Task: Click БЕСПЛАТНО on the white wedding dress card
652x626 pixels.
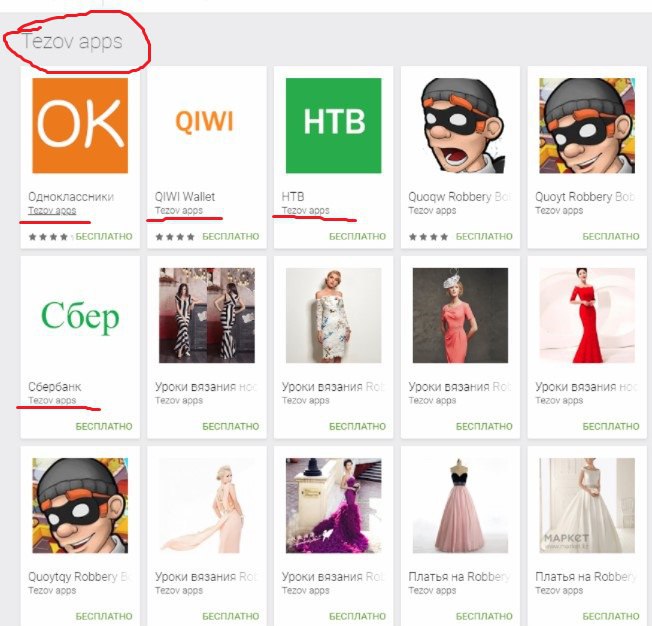Action: point(611,616)
